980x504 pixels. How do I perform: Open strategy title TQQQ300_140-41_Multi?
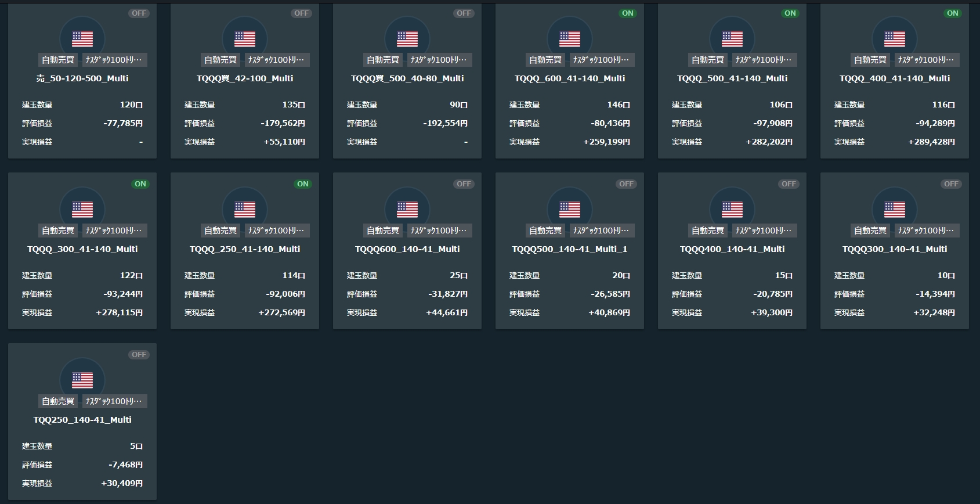[x=895, y=249]
